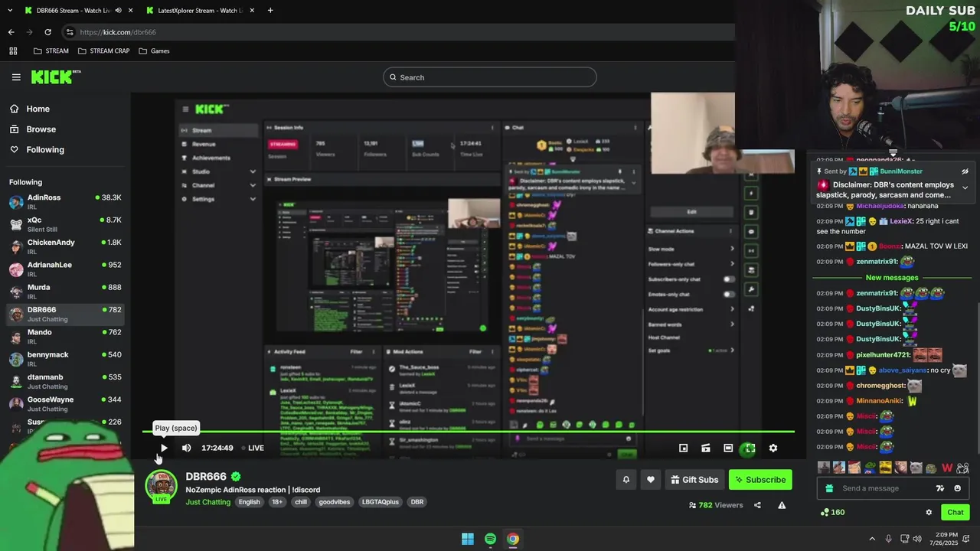Click the goodvibes tag
Image resolution: width=980 pixels, height=551 pixels.
(x=334, y=502)
